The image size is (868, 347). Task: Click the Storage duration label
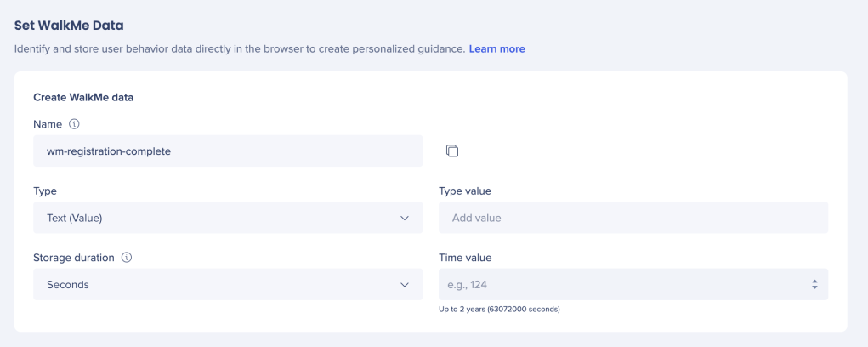[75, 258]
